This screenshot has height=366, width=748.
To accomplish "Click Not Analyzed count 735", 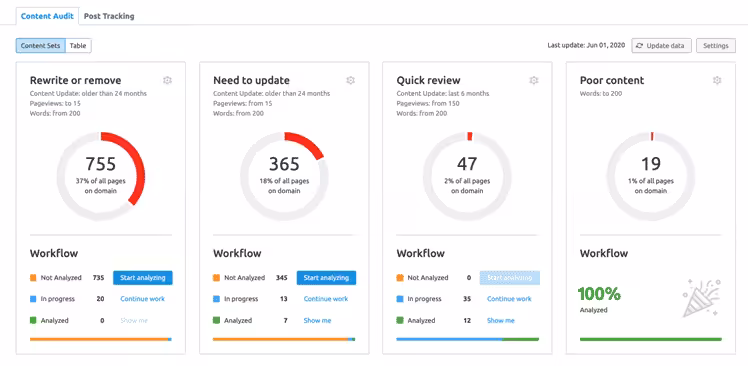I will click(98, 278).
